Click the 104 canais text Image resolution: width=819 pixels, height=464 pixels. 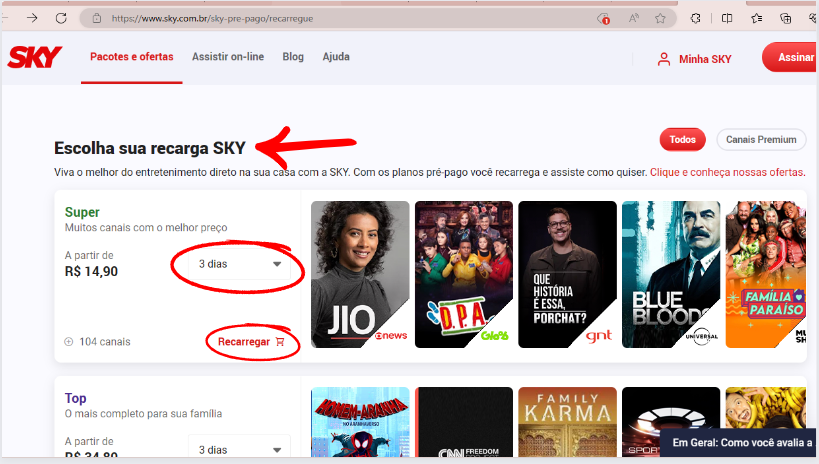coord(105,342)
